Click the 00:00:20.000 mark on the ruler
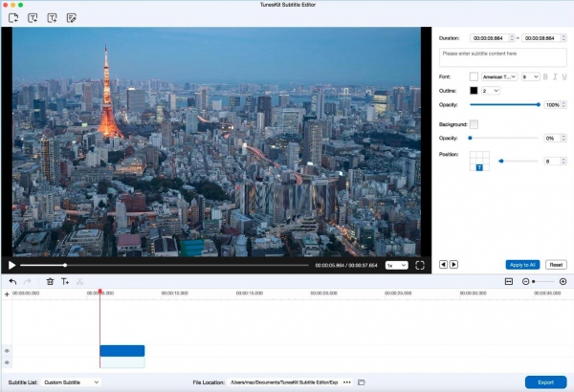Viewport: 574px width, 392px height. pos(323,294)
